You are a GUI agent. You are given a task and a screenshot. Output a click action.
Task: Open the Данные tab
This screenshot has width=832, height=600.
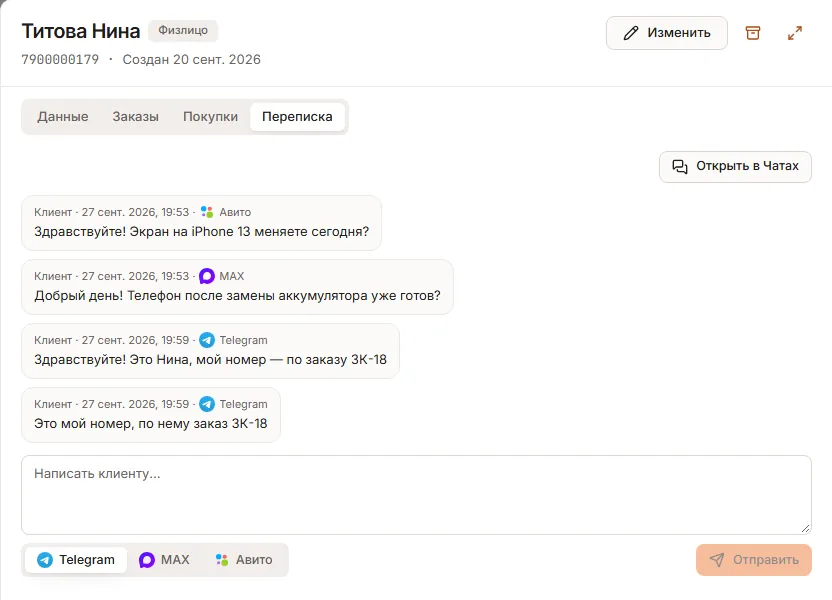point(63,117)
